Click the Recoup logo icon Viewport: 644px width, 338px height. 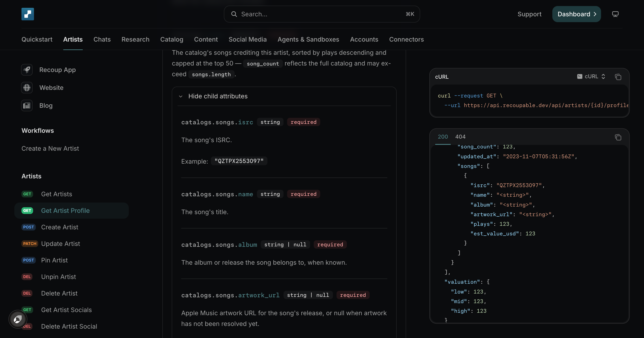click(x=28, y=14)
